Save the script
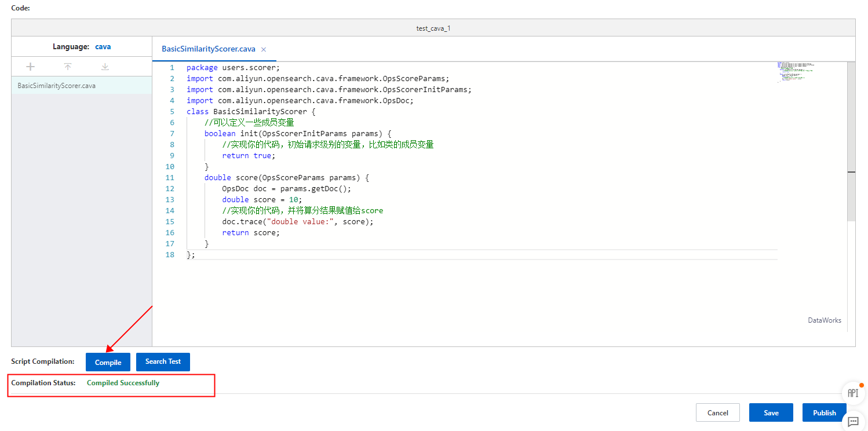 771,412
